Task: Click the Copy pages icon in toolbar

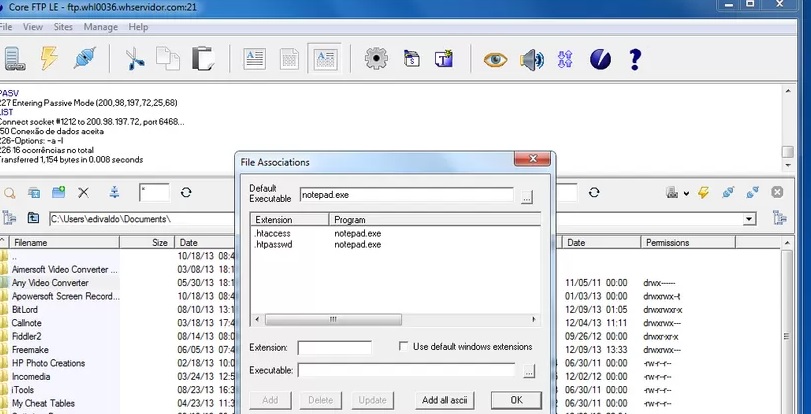Action: click(168, 58)
